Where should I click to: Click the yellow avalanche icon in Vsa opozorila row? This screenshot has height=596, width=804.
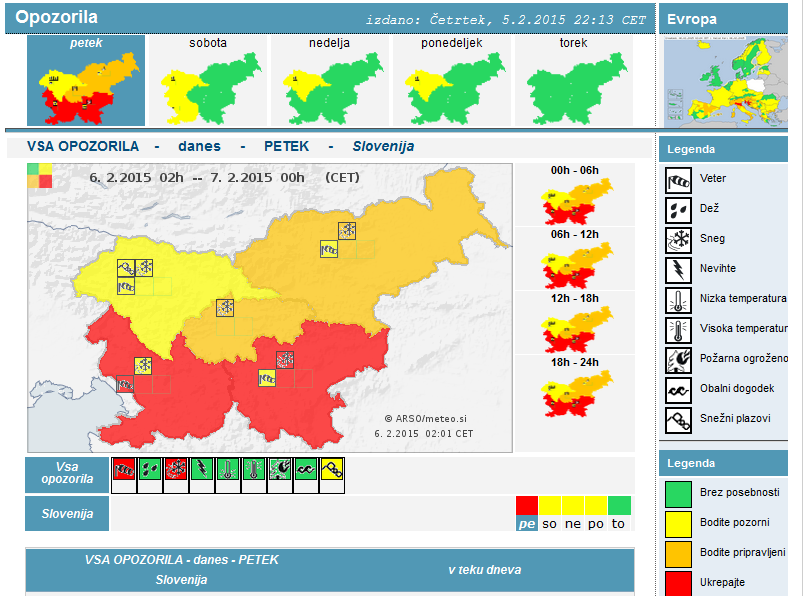[331, 469]
